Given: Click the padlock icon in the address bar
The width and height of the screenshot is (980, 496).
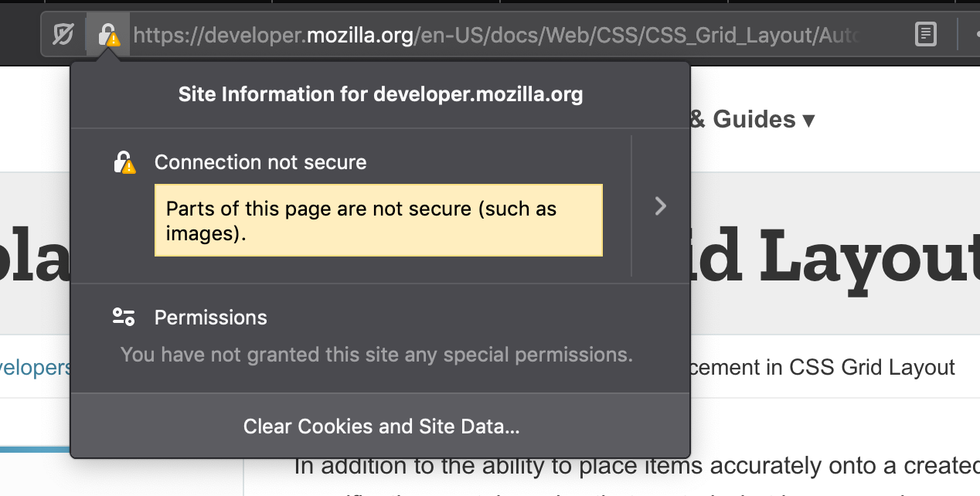Looking at the screenshot, I should tap(107, 34).
